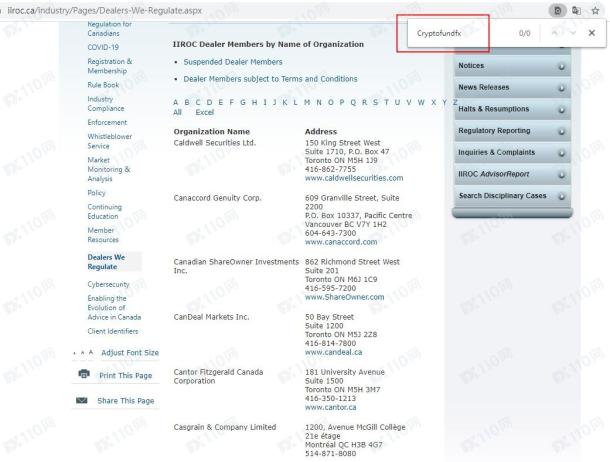This screenshot has width=610, height=462.
Task: Open Whistleblower Service nav item
Action: click(x=110, y=141)
